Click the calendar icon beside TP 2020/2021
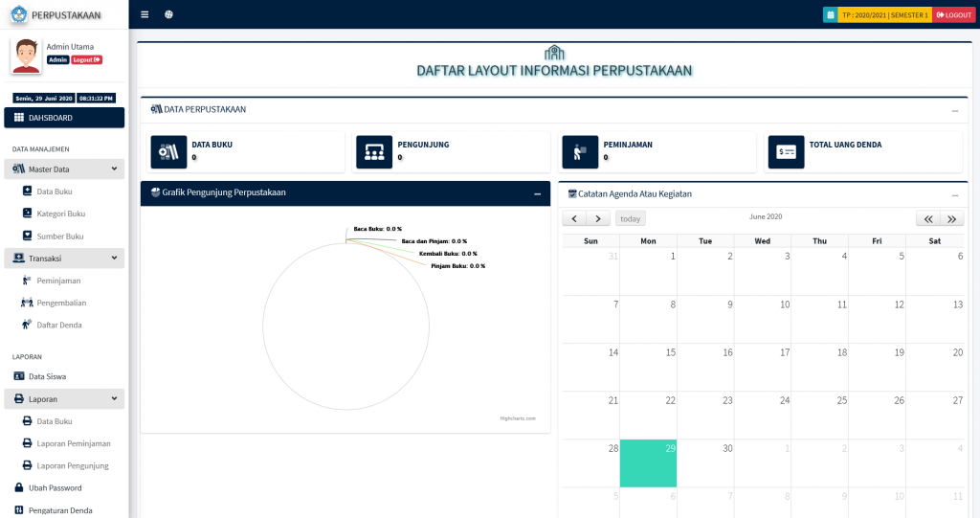The width and height of the screenshot is (980, 518). tap(830, 15)
